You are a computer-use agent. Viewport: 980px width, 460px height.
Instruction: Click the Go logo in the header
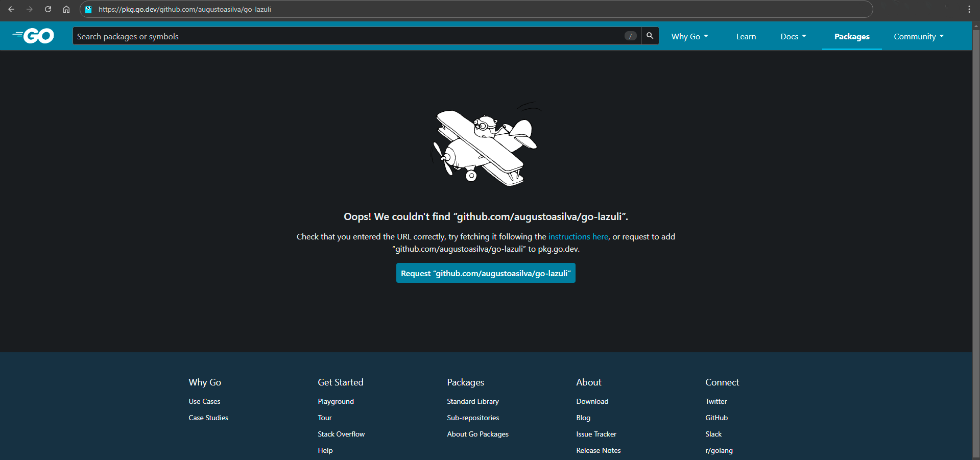tap(33, 36)
